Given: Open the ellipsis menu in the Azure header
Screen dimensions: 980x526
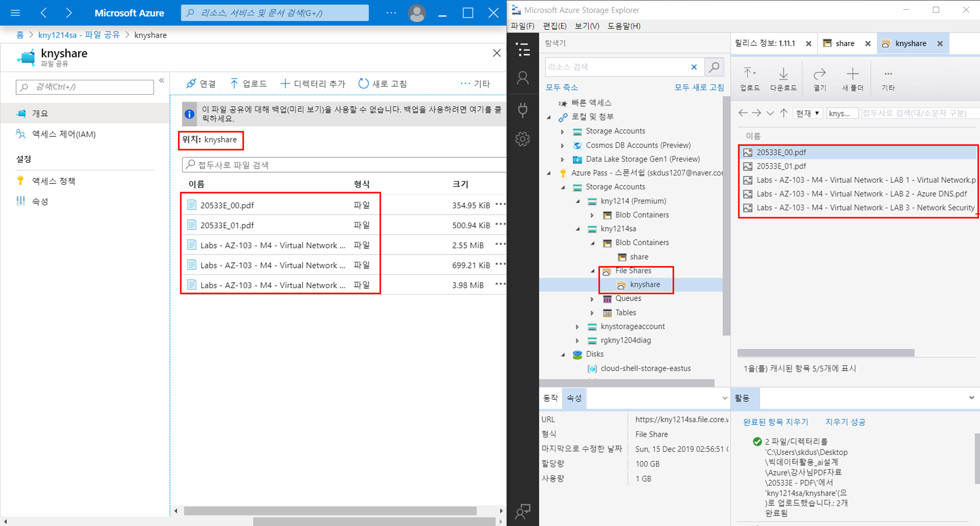Looking at the screenshot, I should (x=391, y=13).
